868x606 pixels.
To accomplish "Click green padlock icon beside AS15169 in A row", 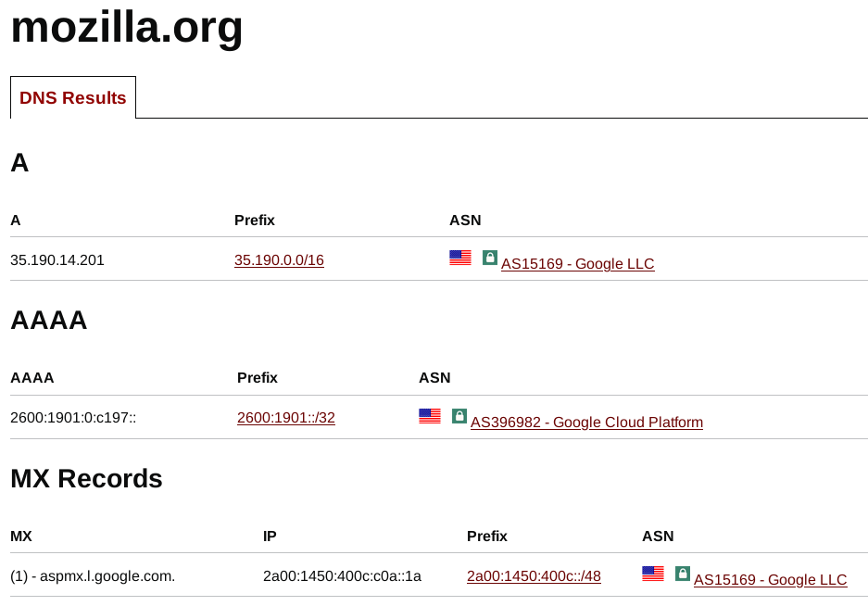I will point(490,258).
